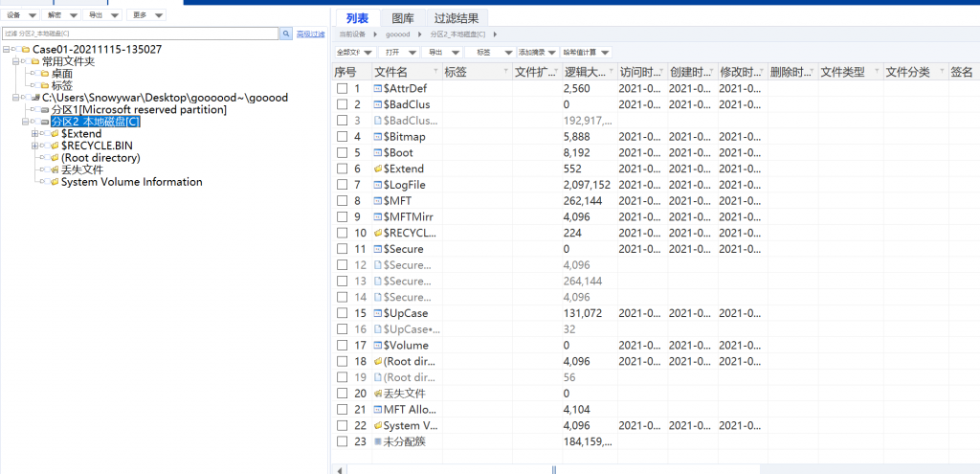Click the 添加摘录 toolbar button
The height and width of the screenshot is (474, 980).
(x=536, y=52)
